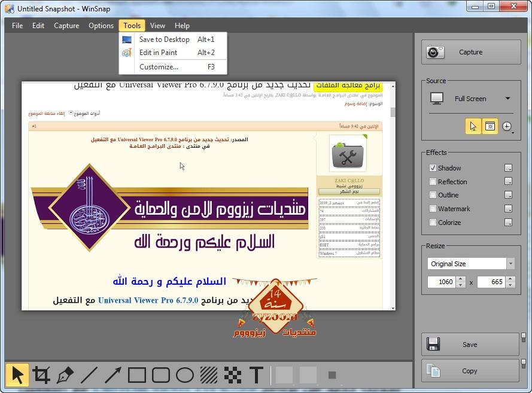Screen dimensions: 532x393
Task: Adjust the width stepper arrows
Action: click(x=460, y=282)
